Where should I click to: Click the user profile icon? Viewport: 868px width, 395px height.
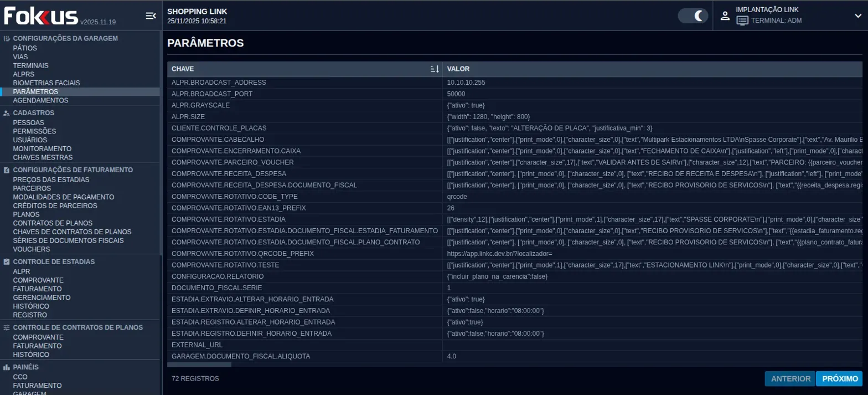click(725, 16)
